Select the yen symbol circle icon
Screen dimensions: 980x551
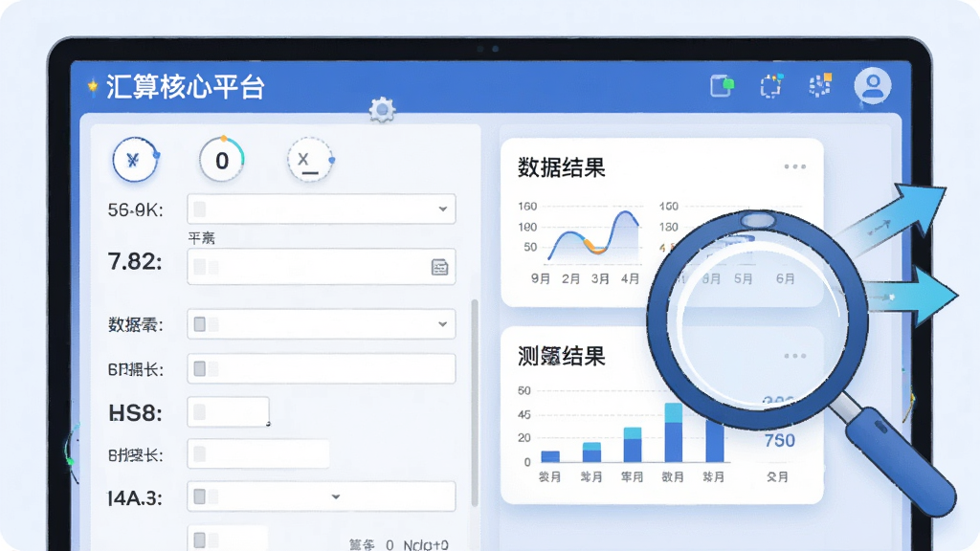pyautogui.click(x=134, y=160)
